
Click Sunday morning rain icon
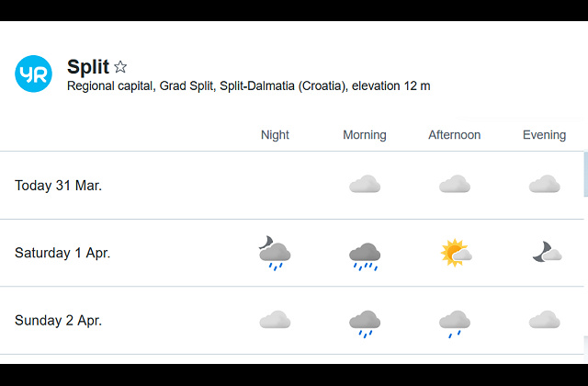point(365,323)
